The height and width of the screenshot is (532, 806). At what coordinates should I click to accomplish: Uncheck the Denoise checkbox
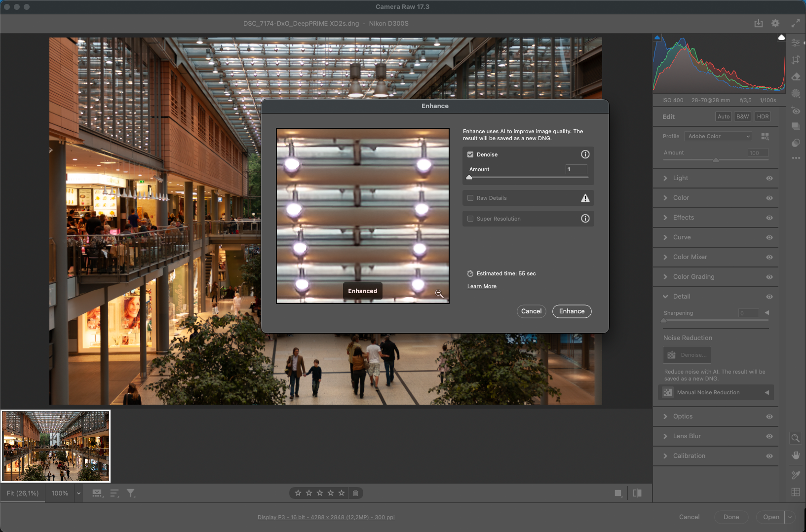point(470,154)
